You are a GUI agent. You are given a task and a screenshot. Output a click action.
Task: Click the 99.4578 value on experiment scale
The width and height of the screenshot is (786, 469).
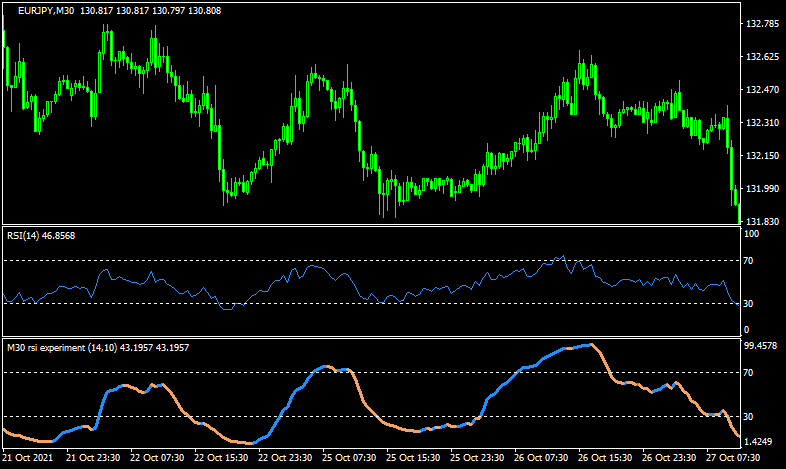(x=760, y=345)
